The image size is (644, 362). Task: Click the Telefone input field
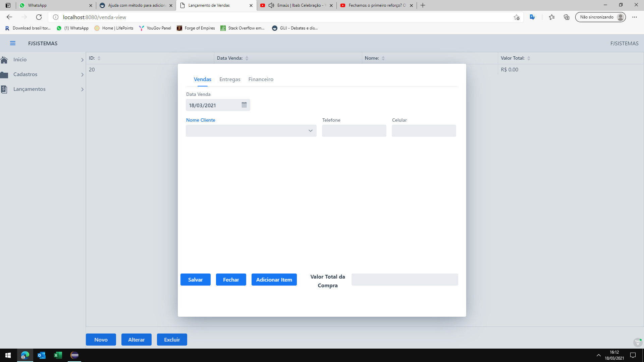coord(354,131)
